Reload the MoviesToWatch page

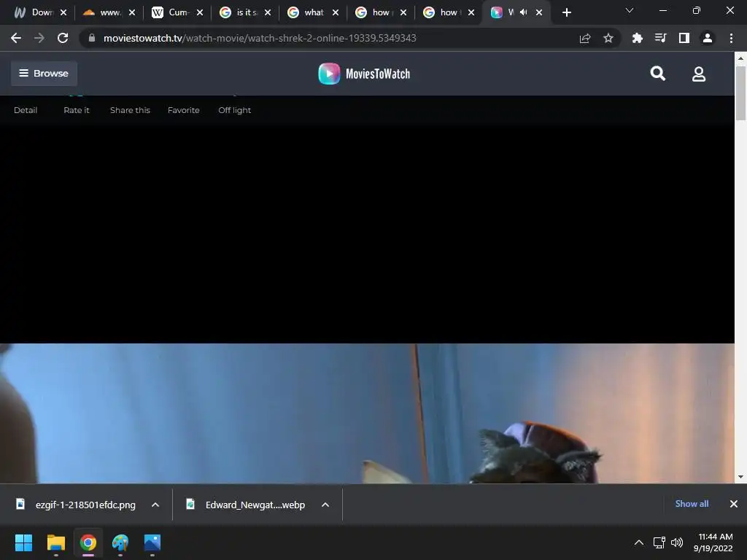point(63,38)
